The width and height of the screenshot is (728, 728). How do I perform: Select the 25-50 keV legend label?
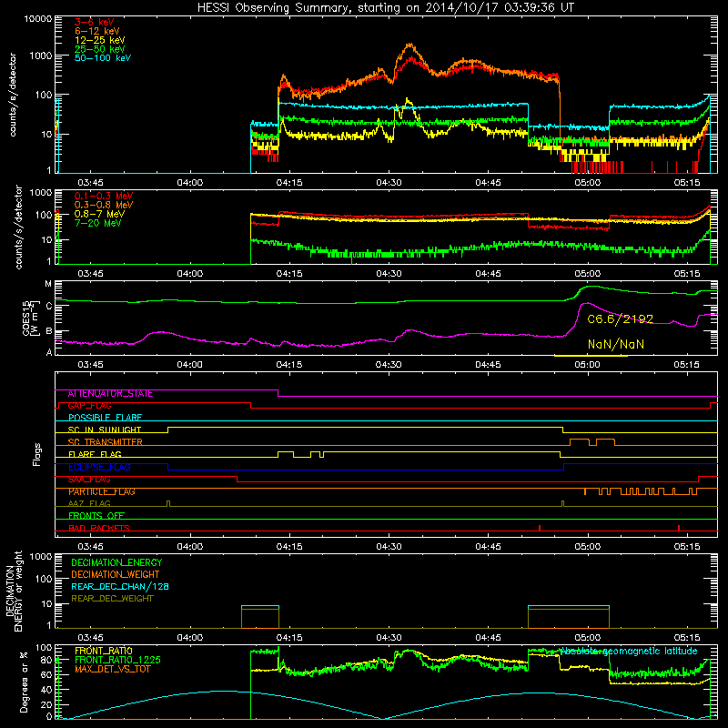point(100,49)
